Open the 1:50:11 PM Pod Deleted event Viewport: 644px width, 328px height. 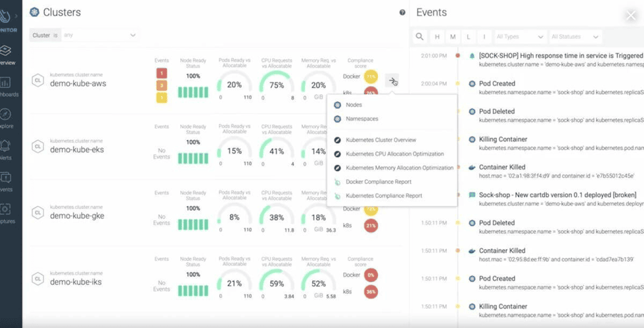coord(497,223)
